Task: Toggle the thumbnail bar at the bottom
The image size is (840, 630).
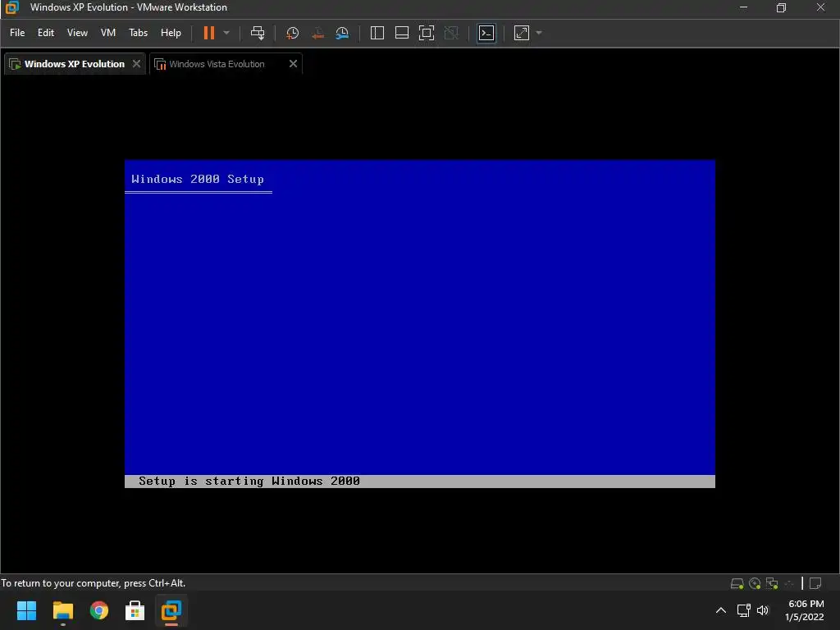Action: (x=402, y=33)
